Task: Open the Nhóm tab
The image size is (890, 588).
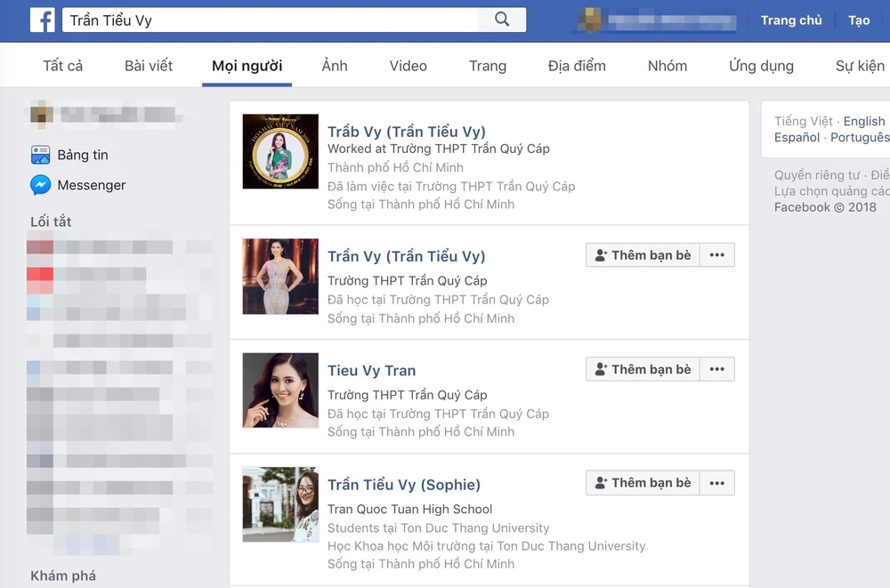Action: coord(667,66)
